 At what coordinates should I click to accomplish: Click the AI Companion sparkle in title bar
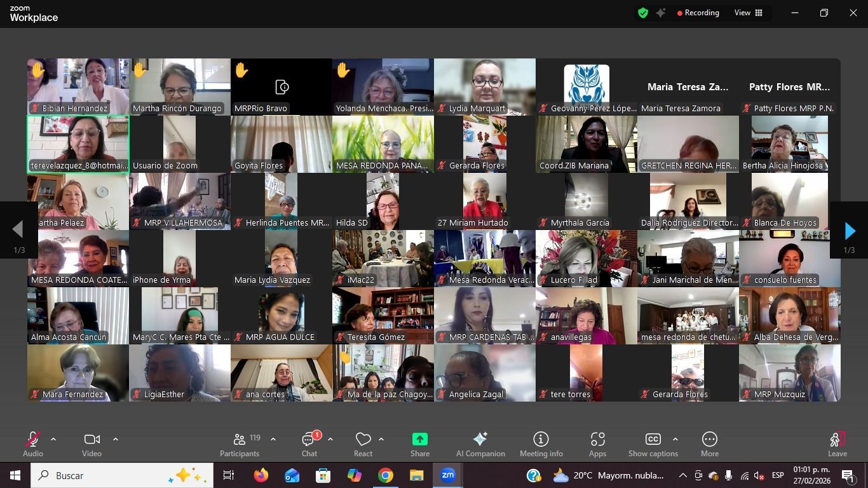coord(661,13)
